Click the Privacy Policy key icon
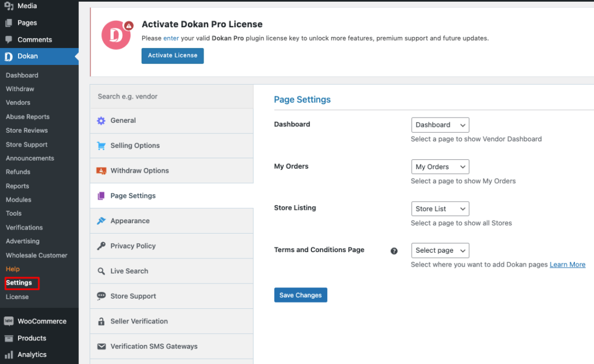Image resolution: width=594 pixels, height=364 pixels. [x=101, y=246]
